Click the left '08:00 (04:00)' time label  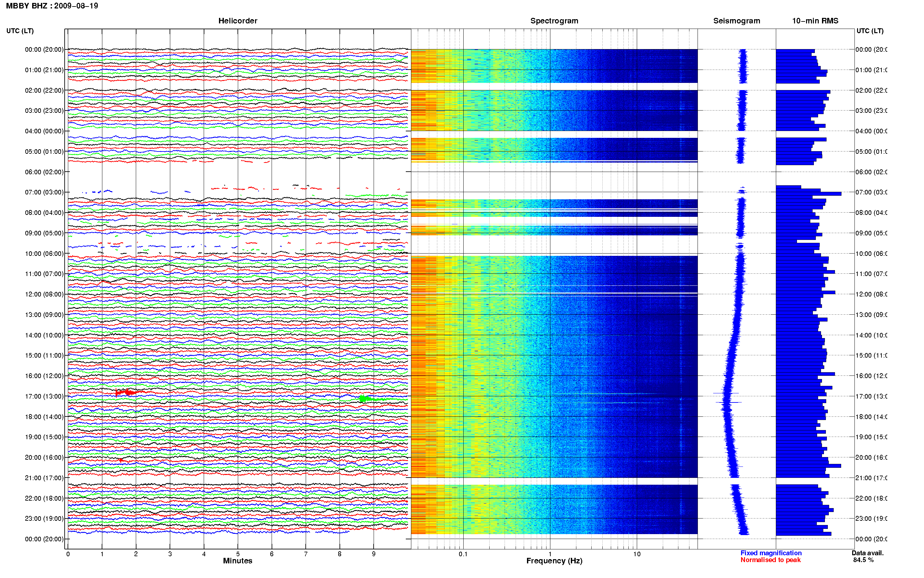[44, 213]
